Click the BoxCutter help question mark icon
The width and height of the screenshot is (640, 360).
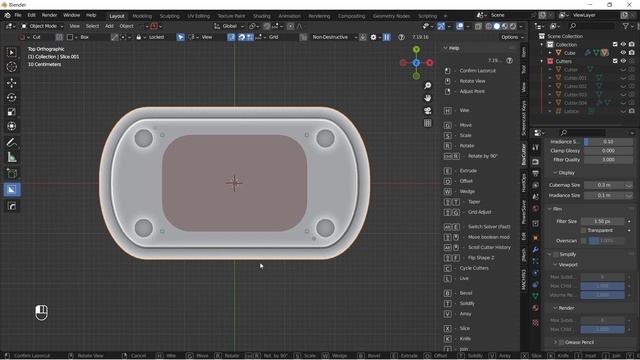pyautogui.click(x=402, y=37)
